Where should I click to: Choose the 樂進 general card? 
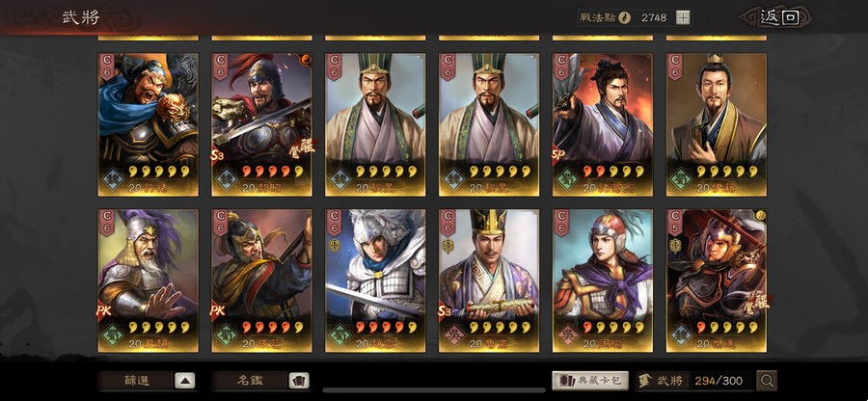coord(717,281)
